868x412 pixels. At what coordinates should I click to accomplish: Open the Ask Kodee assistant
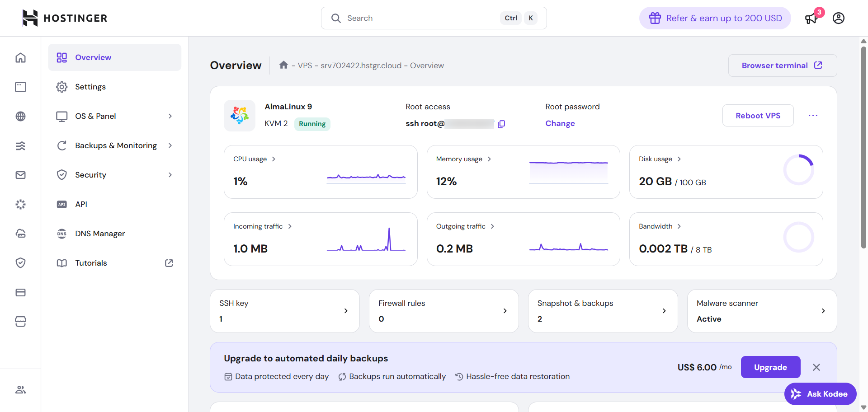pyautogui.click(x=820, y=394)
